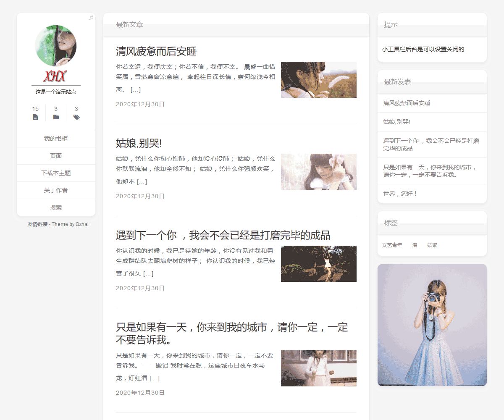The image size is (504, 420).
Task: Open 世界，您好！ in recent posts list
Action: coord(400,194)
